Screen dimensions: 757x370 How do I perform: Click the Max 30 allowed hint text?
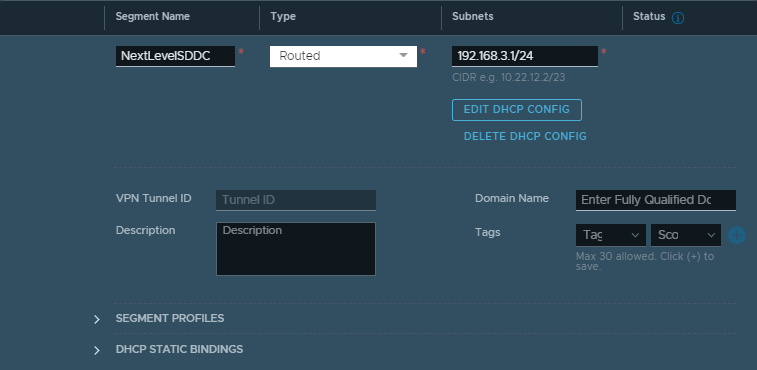[x=645, y=261]
